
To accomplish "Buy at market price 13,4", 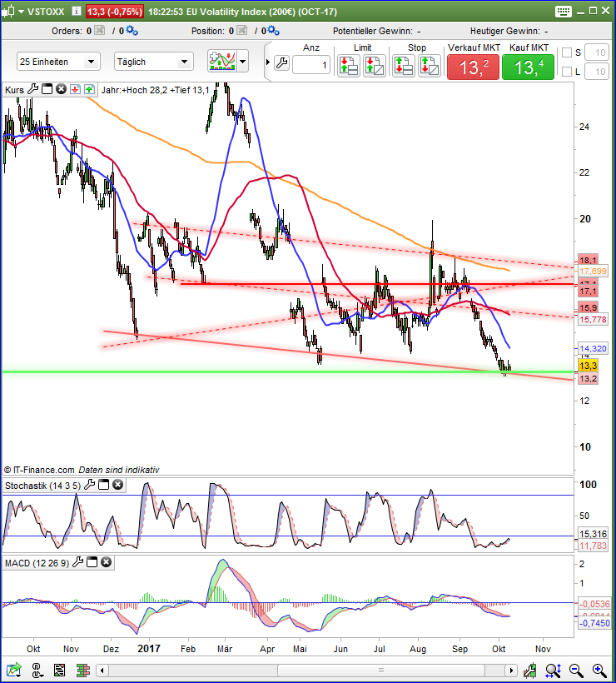I will [528, 67].
